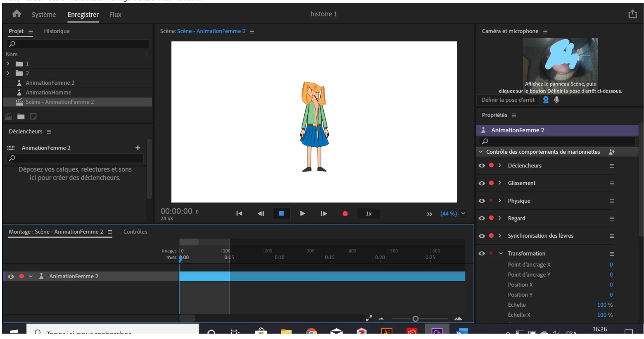Image resolution: width=644 pixels, height=339 pixels.
Task: Collapse AnimationFemme 2 track chevron in timeline
Action: pos(31,277)
